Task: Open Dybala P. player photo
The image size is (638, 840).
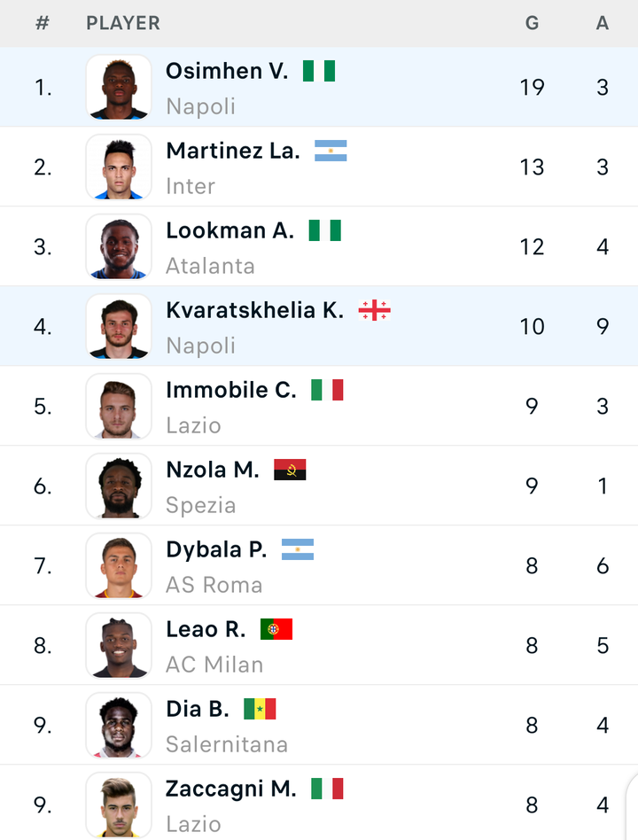Action: 119,565
